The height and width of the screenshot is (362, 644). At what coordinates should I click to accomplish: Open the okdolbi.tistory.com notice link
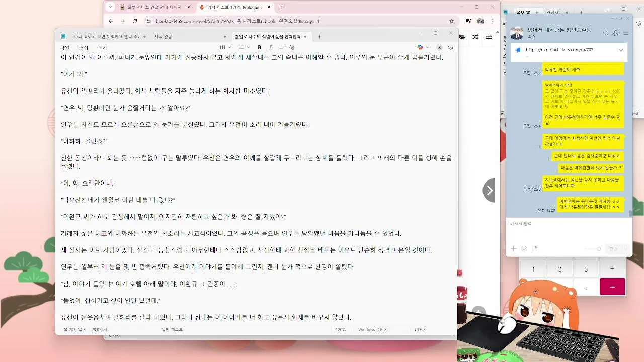coord(559,50)
